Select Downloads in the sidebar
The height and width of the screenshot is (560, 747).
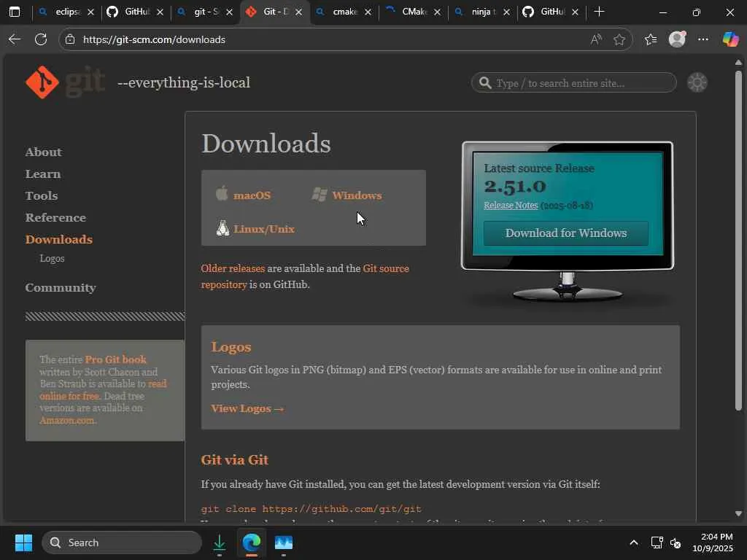pyautogui.click(x=59, y=239)
